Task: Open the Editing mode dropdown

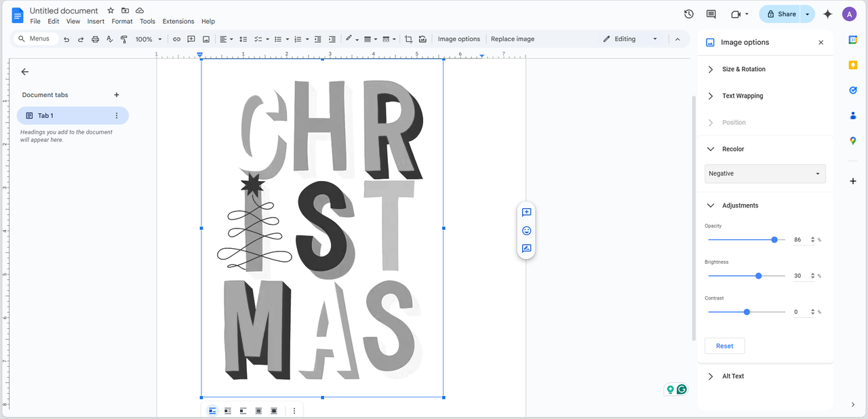Action: click(x=631, y=39)
